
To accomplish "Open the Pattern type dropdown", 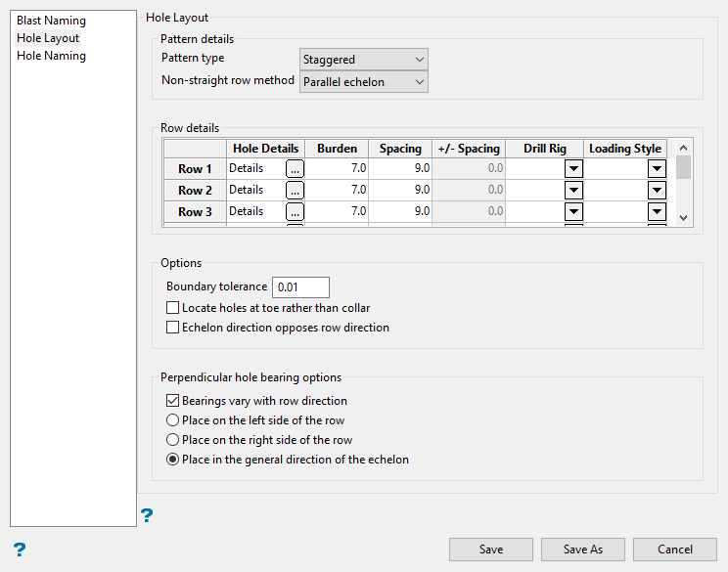I will click(363, 60).
